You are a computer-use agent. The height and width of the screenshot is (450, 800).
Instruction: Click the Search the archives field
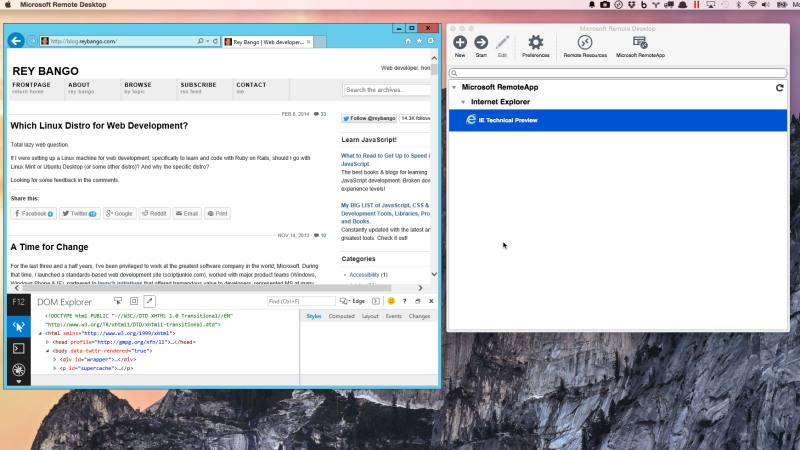[387, 90]
